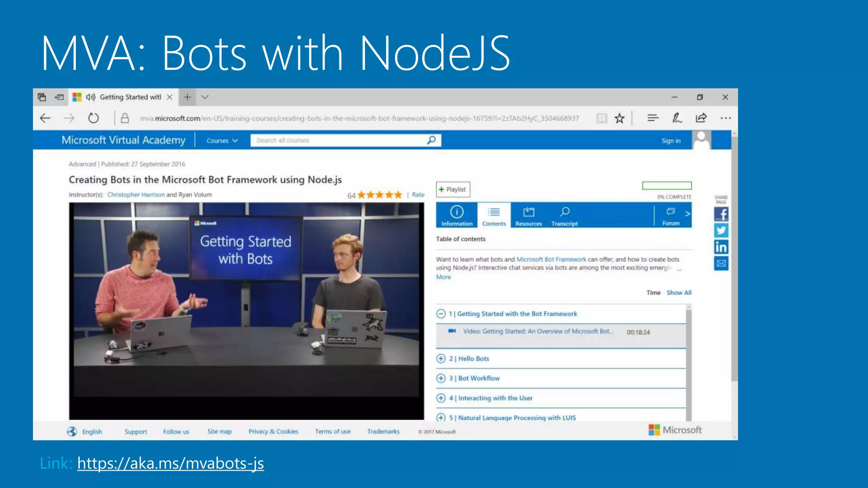Image resolution: width=868 pixels, height=488 pixels.
Task: Click the Make a Web Note pen icon
Action: coord(677,118)
